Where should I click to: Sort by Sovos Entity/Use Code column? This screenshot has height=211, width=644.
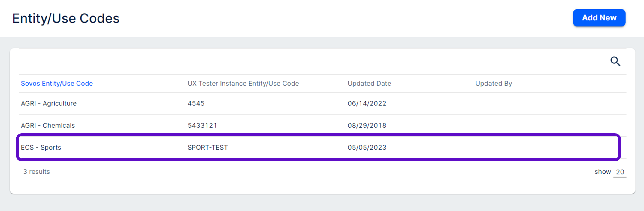(57, 84)
